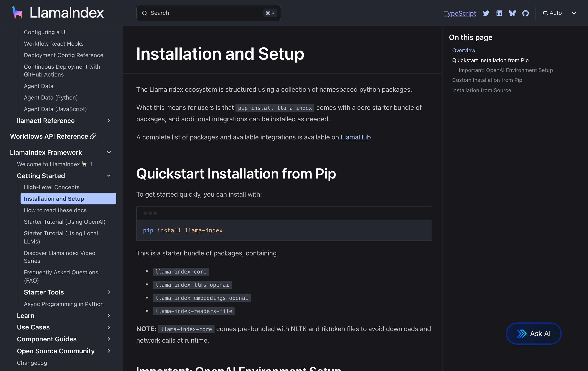Viewport: 588px width, 371px height.
Task: Select Starter Tutorial (Using OpenAI) page
Action: (x=65, y=222)
